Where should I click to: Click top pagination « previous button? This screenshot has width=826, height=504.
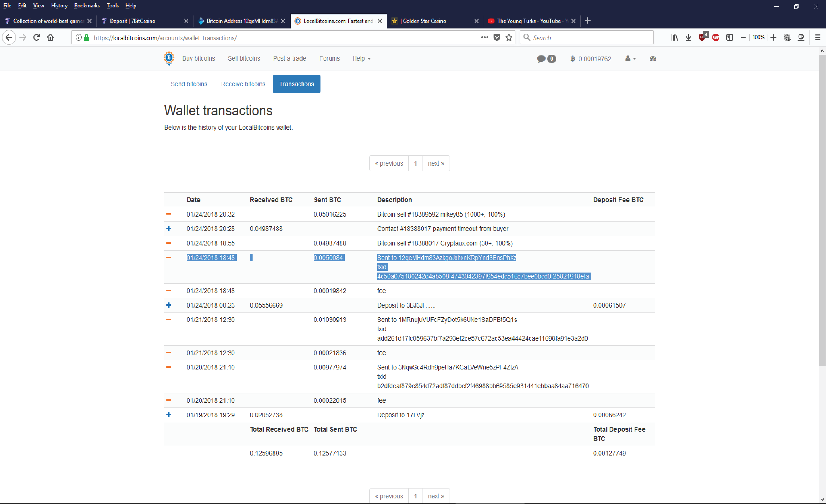click(x=389, y=163)
